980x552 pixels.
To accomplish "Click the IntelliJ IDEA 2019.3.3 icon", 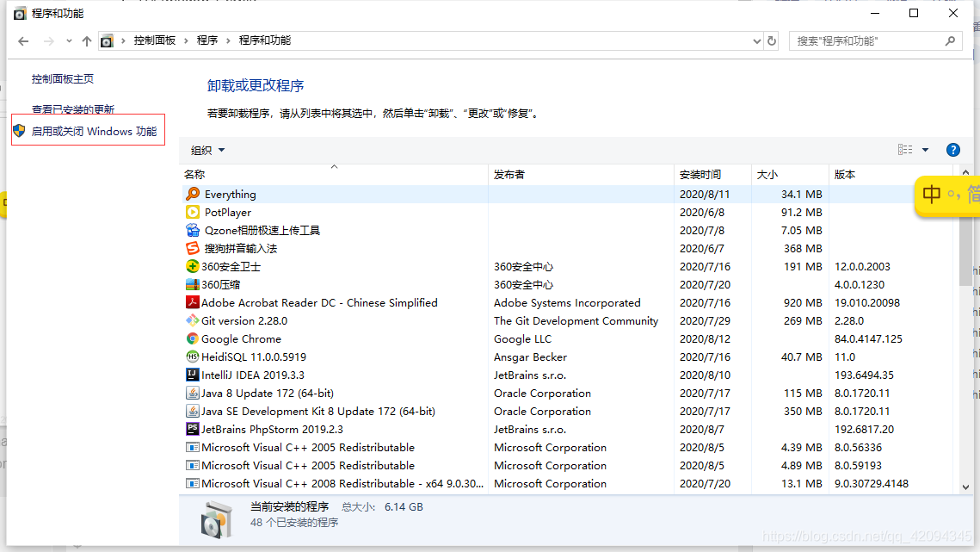I will pyautogui.click(x=193, y=375).
